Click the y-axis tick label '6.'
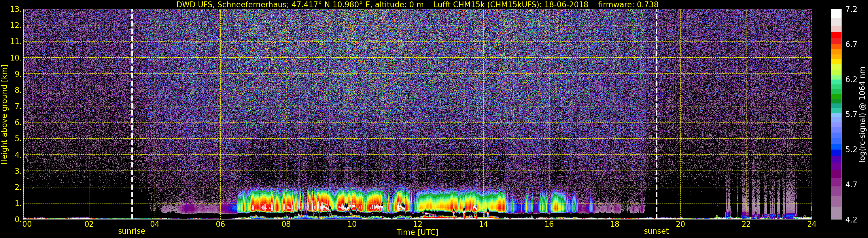This screenshot has height=238, width=868. [x=18, y=123]
